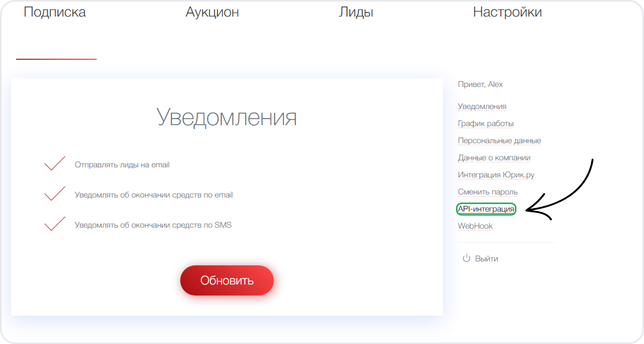Switch to the Аукцион tab
Image resolution: width=644 pixels, height=344 pixels.
pyautogui.click(x=212, y=12)
